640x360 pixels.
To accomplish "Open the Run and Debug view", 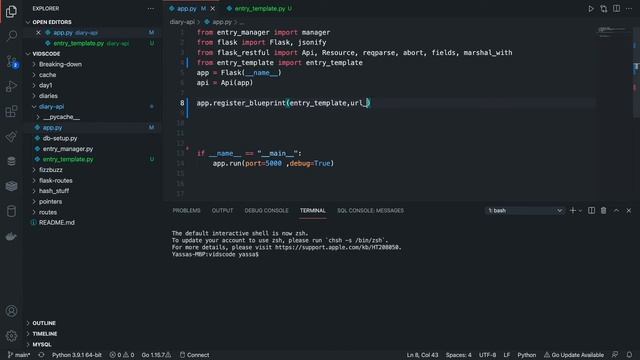I will coord(11,86).
